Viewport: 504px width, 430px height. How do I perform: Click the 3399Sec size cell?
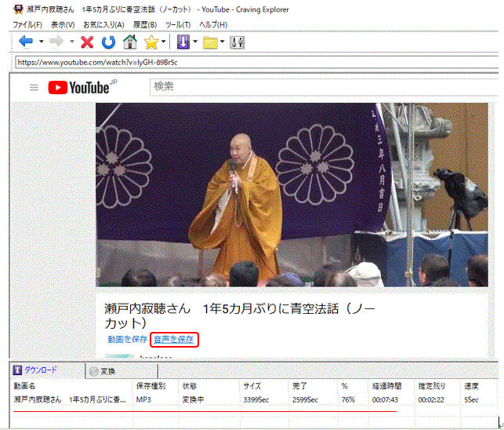pos(256,400)
